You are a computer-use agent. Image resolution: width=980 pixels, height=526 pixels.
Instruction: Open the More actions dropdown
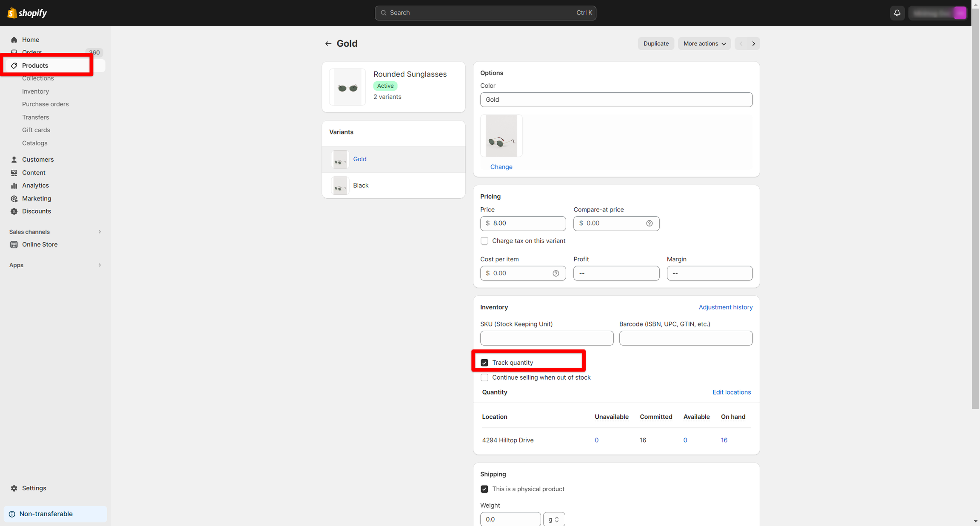coord(704,44)
